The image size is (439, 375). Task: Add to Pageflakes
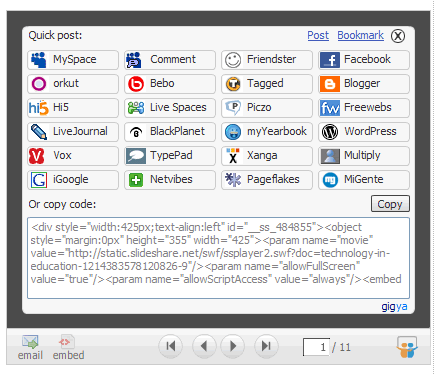[x=267, y=180]
